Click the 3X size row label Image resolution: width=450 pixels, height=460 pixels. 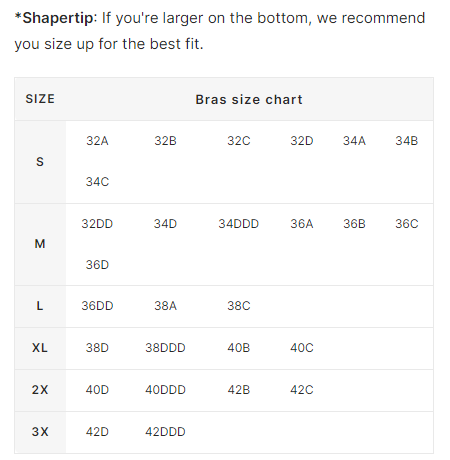click(40, 432)
